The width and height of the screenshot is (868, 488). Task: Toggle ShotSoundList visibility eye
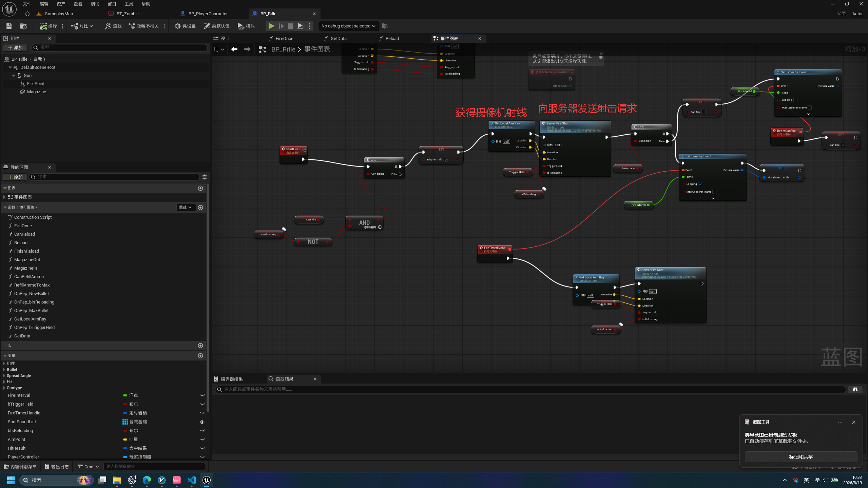[202, 422]
